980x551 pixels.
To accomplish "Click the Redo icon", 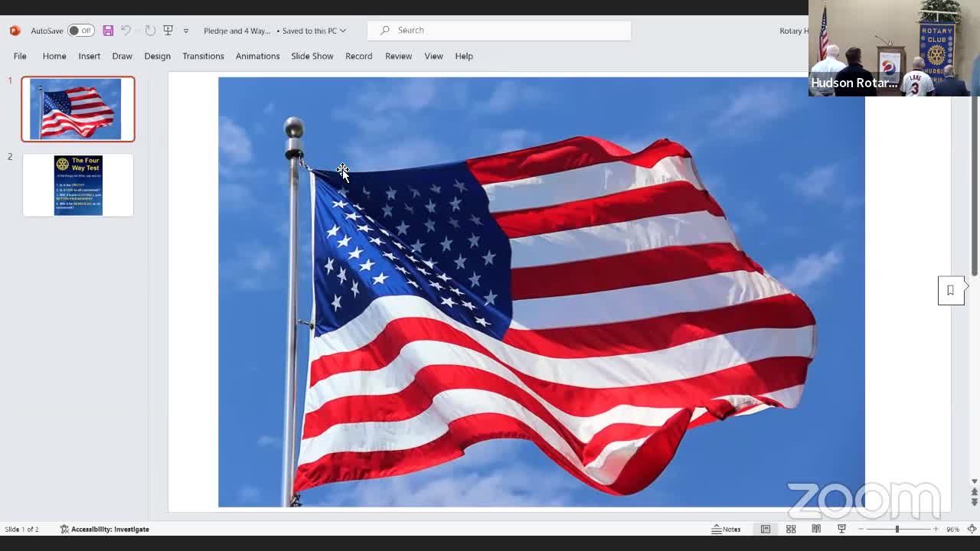I will click(x=150, y=31).
